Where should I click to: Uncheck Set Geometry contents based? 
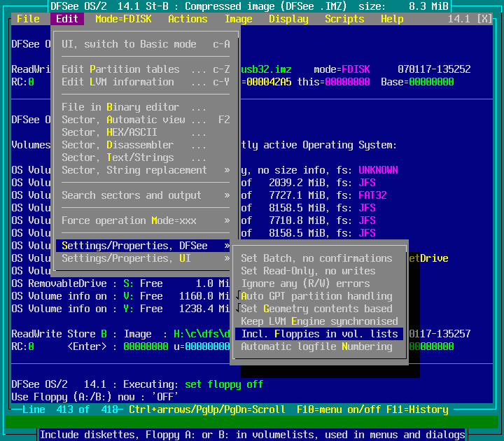point(319,309)
